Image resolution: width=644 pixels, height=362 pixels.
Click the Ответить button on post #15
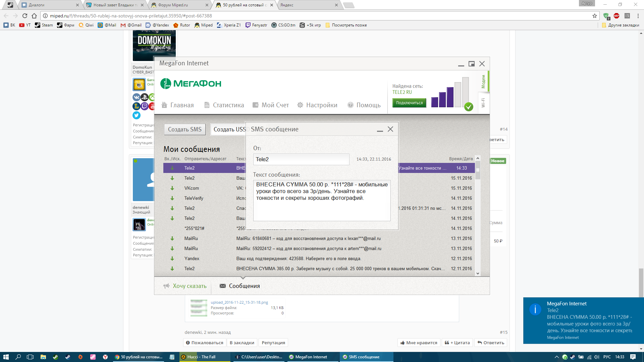pyautogui.click(x=491, y=343)
